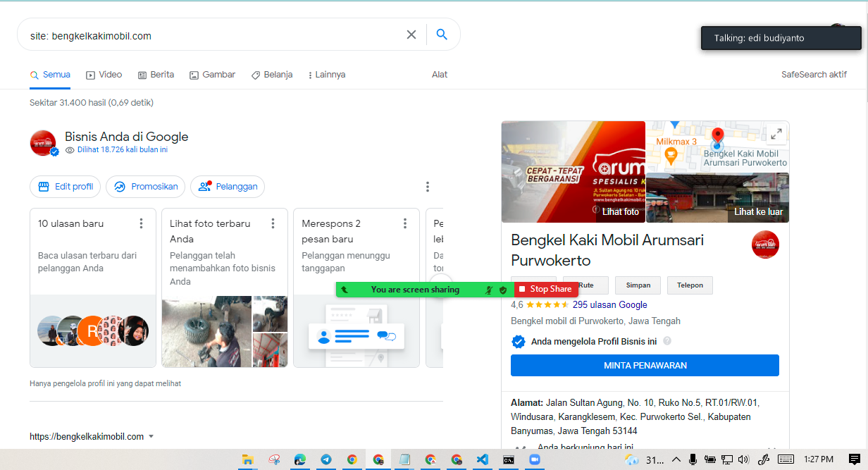This screenshot has height=470, width=868.
Task: Open the Alat tools option
Action: point(440,75)
